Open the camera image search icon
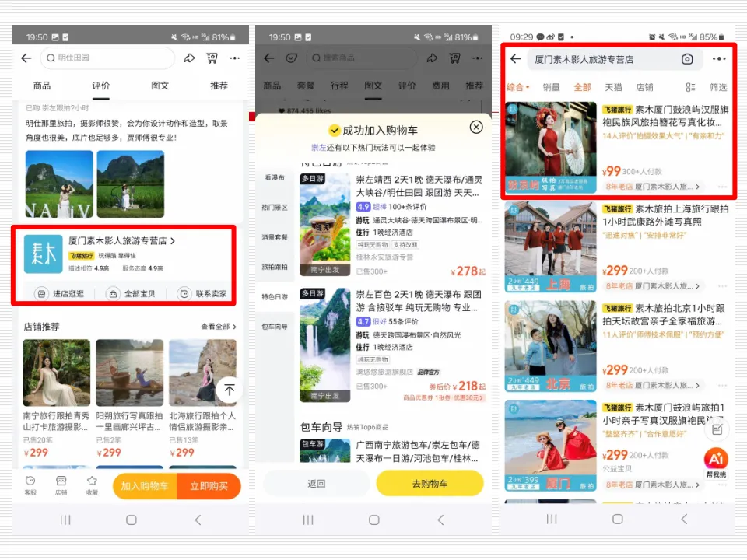 coord(688,59)
